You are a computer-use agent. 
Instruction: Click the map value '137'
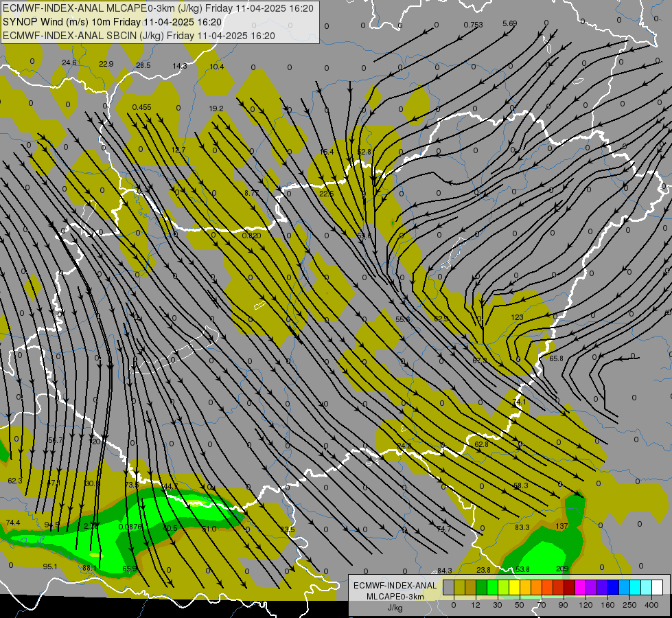pyautogui.click(x=561, y=526)
